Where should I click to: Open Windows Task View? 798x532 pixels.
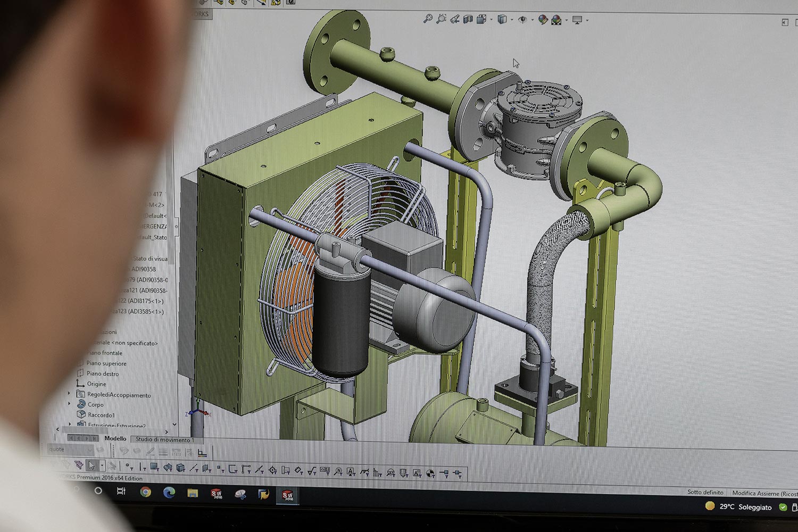coord(121,491)
